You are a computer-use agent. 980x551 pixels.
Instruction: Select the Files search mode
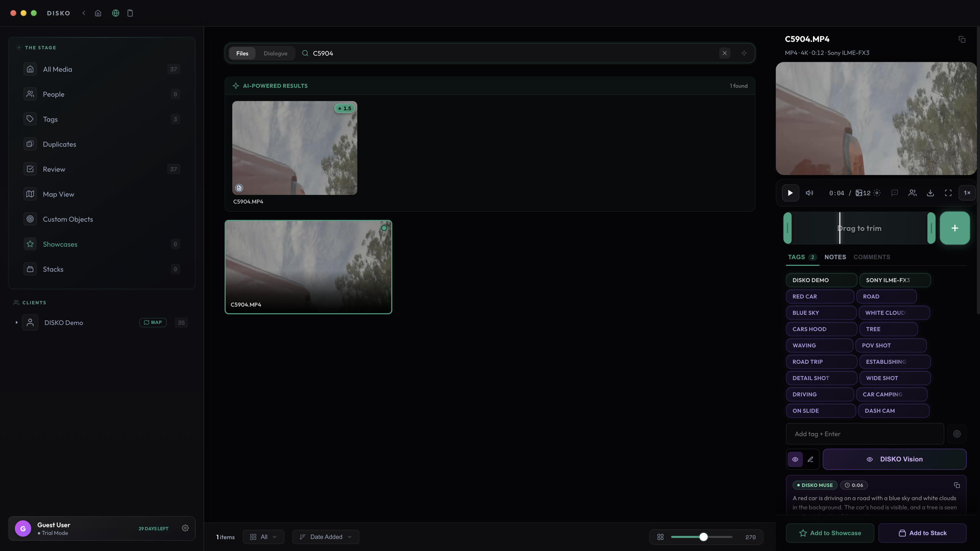tap(242, 53)
